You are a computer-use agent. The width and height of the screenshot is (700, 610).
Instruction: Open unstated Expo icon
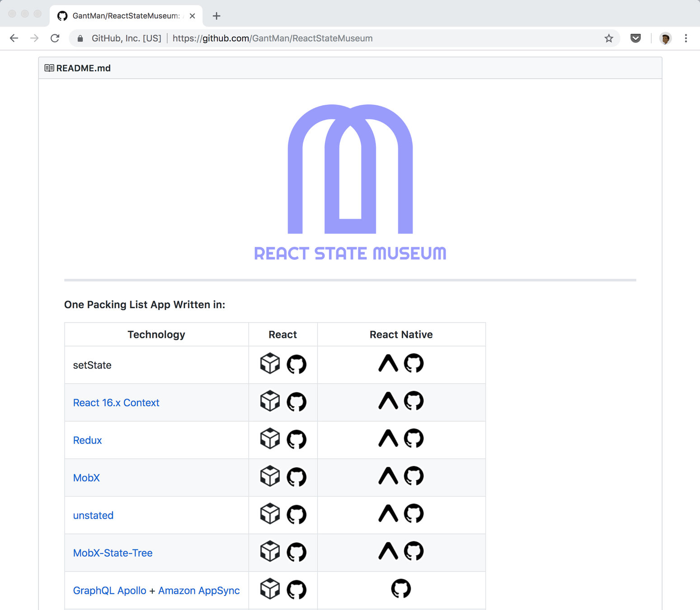coord(388,513)
